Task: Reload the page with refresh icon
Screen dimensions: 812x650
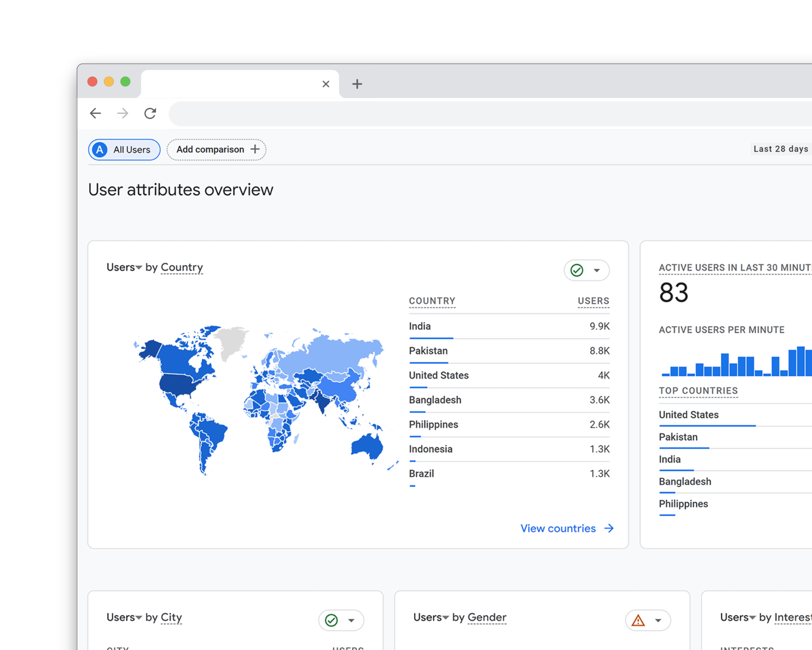Action: (x=150, y=113)
